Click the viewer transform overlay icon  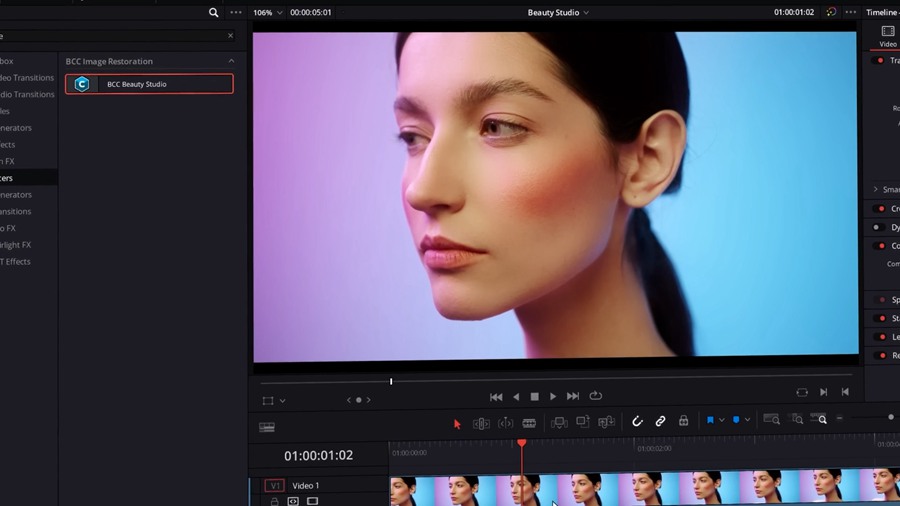pos(267,400)
